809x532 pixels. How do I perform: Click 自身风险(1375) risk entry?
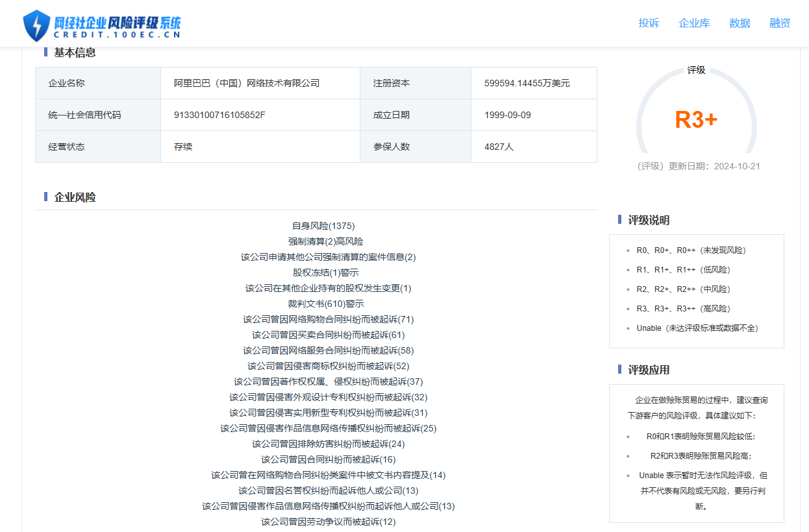[x=323, y=226]
